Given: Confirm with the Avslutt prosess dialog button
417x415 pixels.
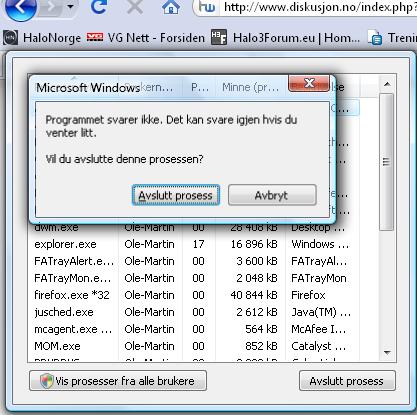Looking at the screenshot, I should [176, 195].
